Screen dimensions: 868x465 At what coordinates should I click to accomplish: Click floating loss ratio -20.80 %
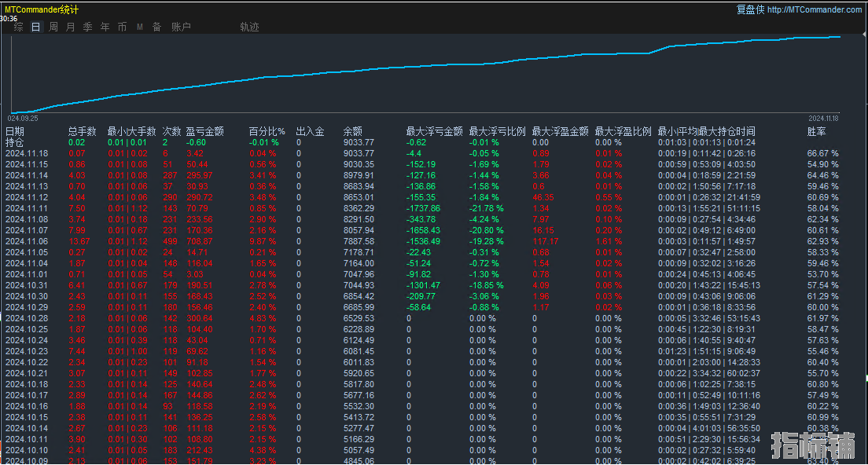pos(487,231)
